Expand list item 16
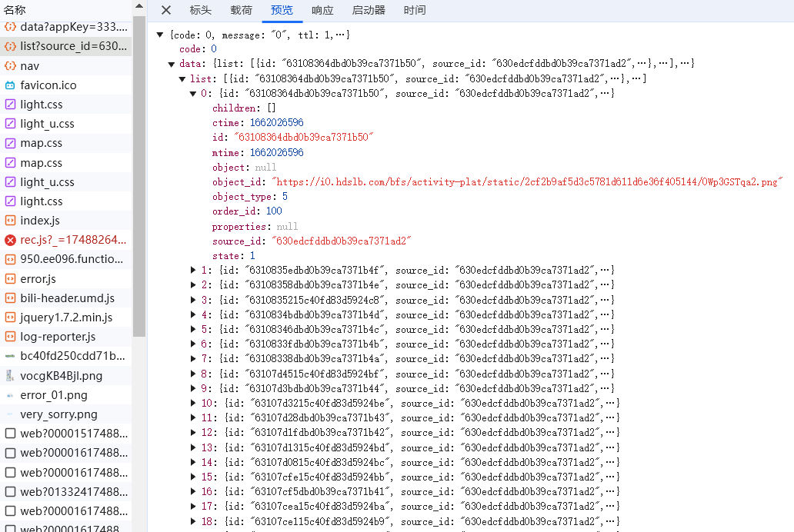 193,491
